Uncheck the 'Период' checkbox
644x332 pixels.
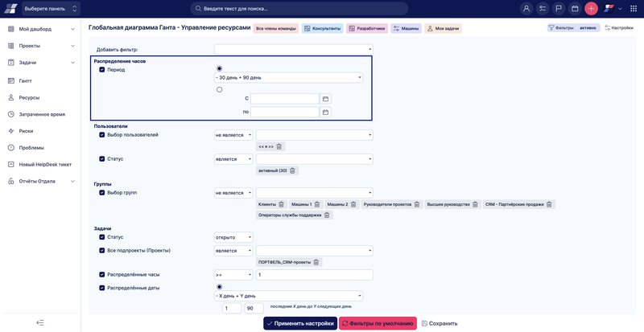pos(101,70)
